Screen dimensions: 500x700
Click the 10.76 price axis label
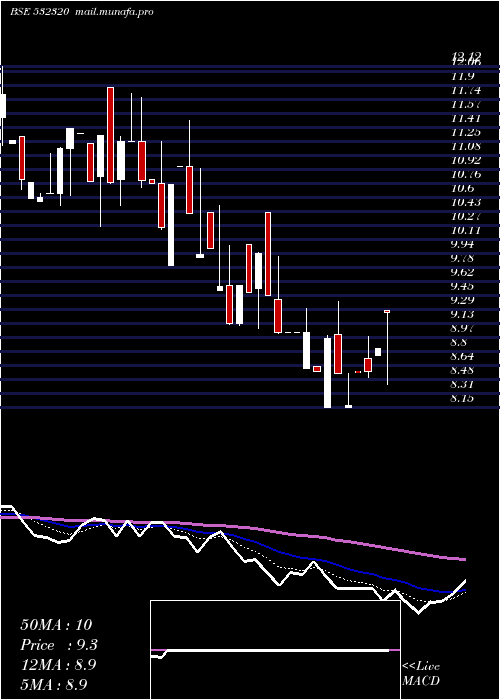pyautogui.click(x=466, y=175)
